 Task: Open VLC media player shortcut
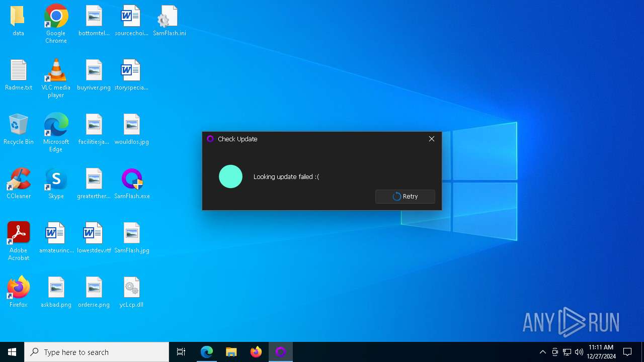tap(56, 78)
